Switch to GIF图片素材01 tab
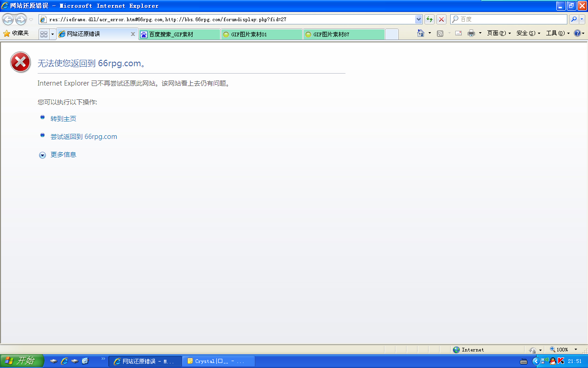The image size is (588, 368). (x=262, y=34)
